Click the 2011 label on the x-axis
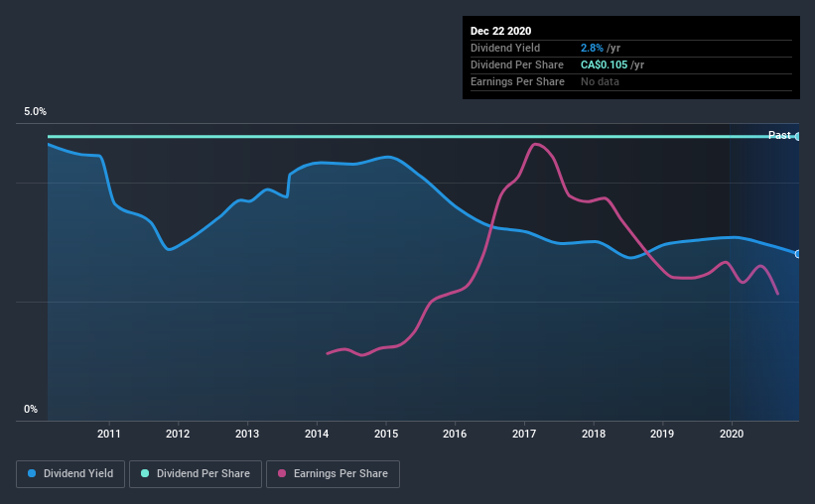 108,434
